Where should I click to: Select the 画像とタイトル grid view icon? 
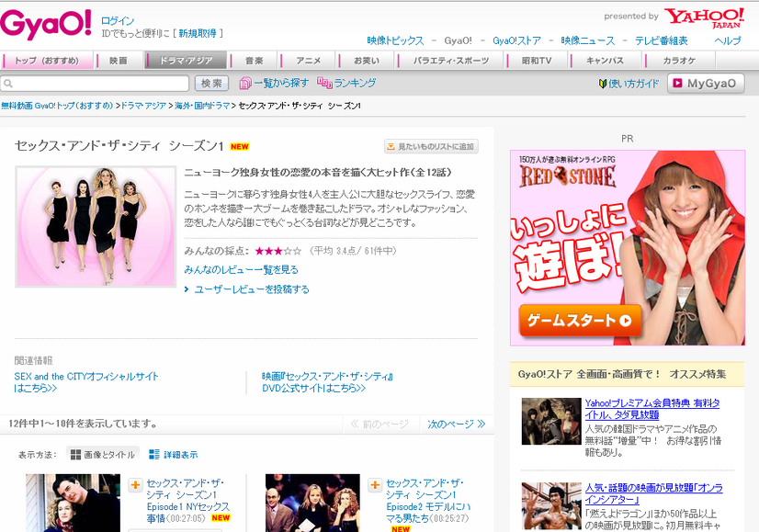click(75, 455)
